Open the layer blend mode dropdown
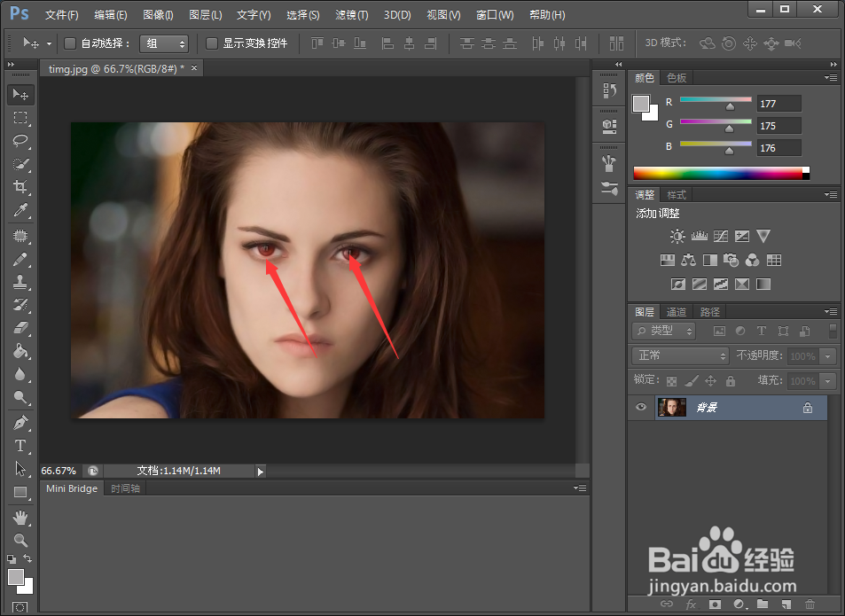 pyautogui.click(x=680, y=355)
